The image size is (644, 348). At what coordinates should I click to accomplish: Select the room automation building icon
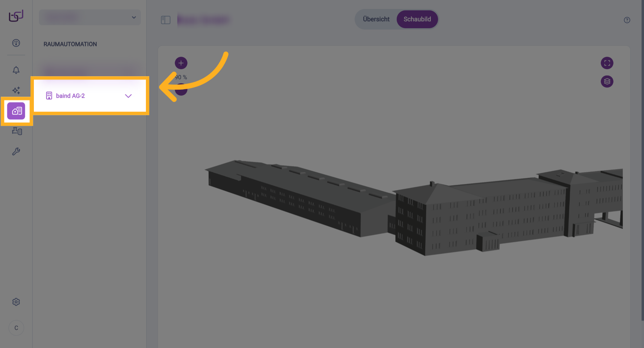point(16,111)
